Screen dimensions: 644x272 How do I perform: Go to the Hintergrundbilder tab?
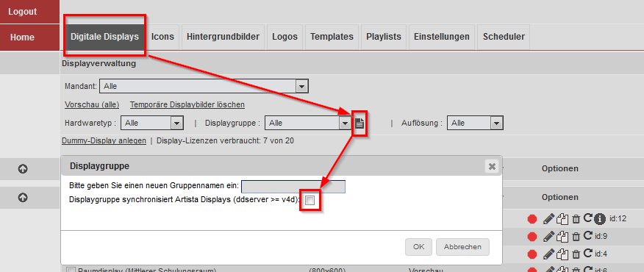pyautogui.click(x=223, y=37)
